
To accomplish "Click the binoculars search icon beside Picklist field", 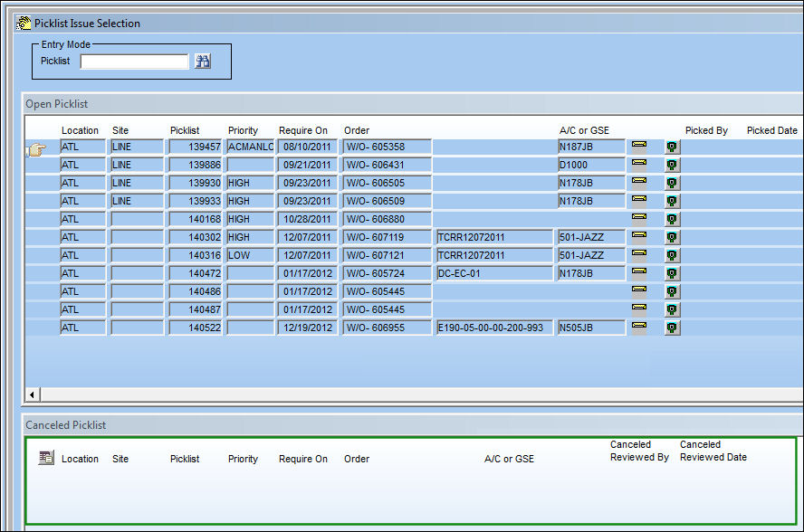I will tap(203, 62).
